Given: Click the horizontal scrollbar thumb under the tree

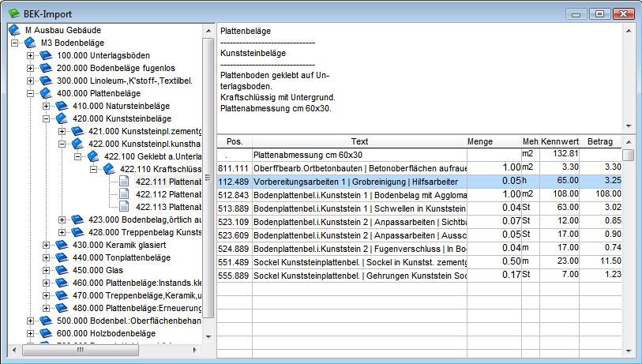Looking at the screenshot, I should (x=81, y=350).
